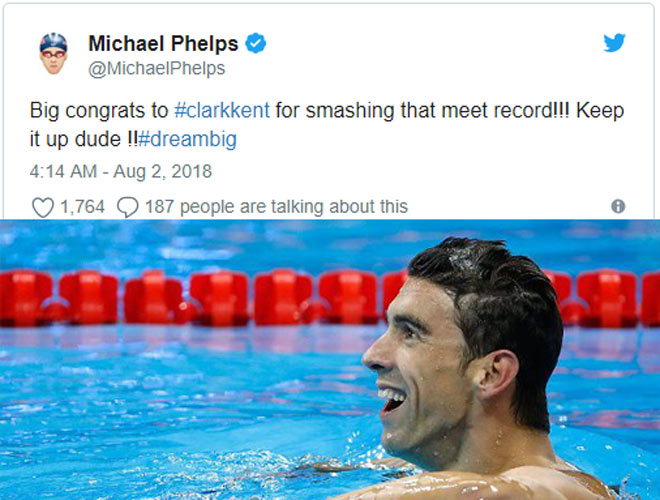Open the @MichaelPhelps handle link

157,69
